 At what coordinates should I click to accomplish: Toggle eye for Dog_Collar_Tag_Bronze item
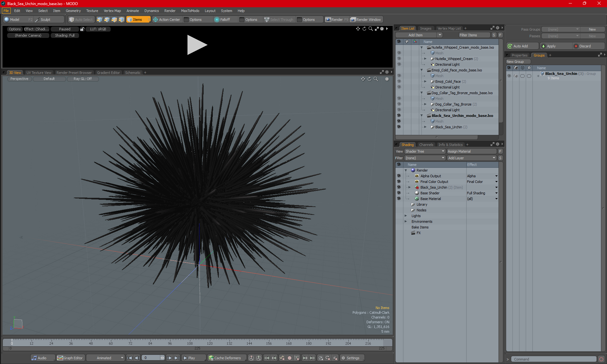pos(399,104)
